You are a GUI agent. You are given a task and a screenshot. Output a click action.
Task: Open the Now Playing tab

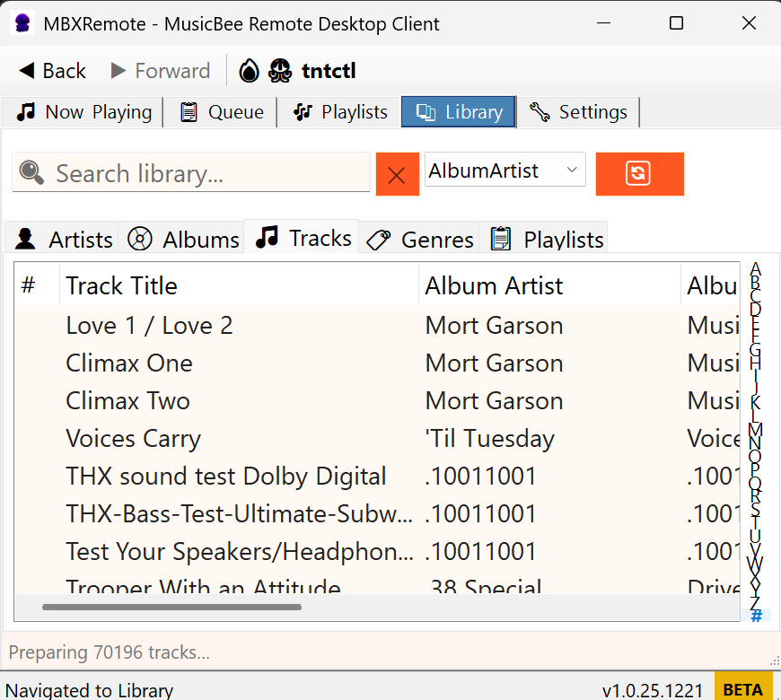point(84,112)
